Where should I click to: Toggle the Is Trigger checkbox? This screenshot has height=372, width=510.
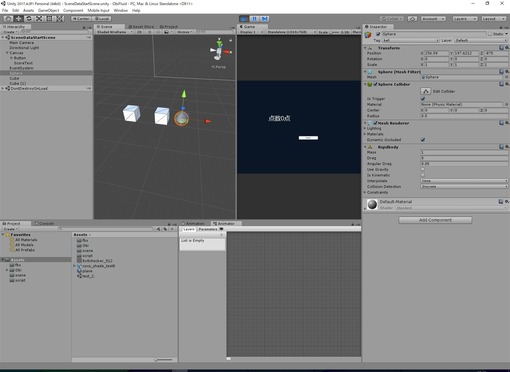(x=423, y=99)
